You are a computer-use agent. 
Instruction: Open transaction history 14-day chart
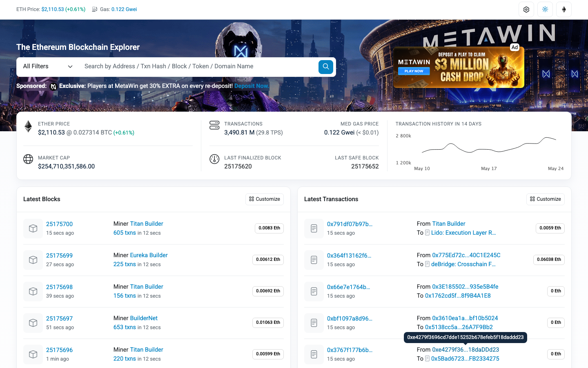pyautogui.click(x=480, y=151)
